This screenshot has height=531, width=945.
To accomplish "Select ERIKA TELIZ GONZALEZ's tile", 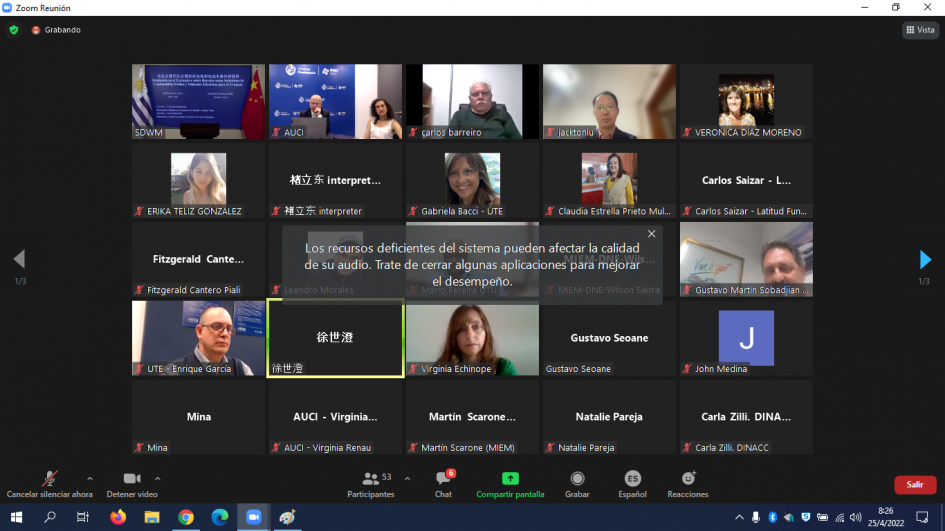I will (198, 180).
